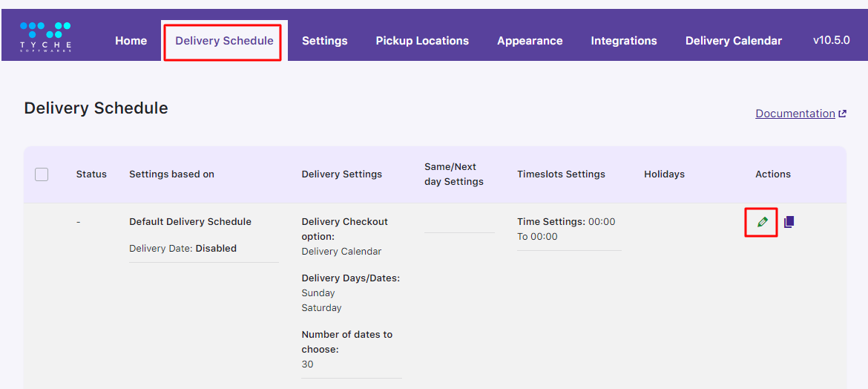Image resolution: width=868 pixels, height=389 pixels.
Task: Select the Delivery Schedule tab
Action: [224, 41]
